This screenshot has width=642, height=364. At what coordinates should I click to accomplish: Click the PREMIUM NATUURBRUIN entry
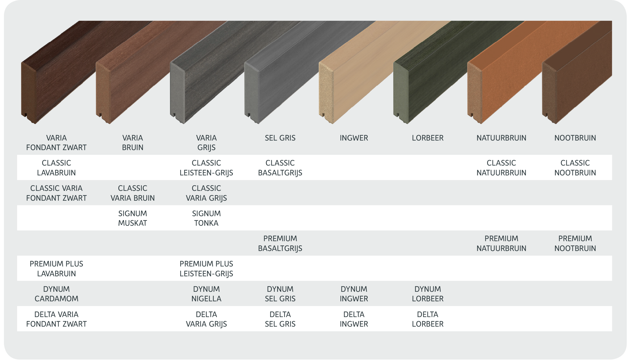(501, 243)
